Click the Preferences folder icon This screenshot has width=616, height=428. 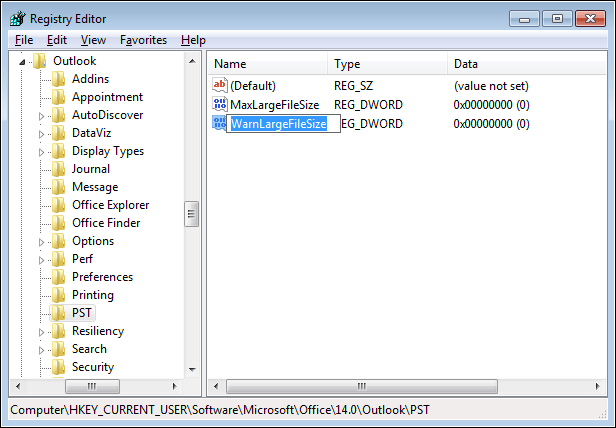(x=59, y=277)
